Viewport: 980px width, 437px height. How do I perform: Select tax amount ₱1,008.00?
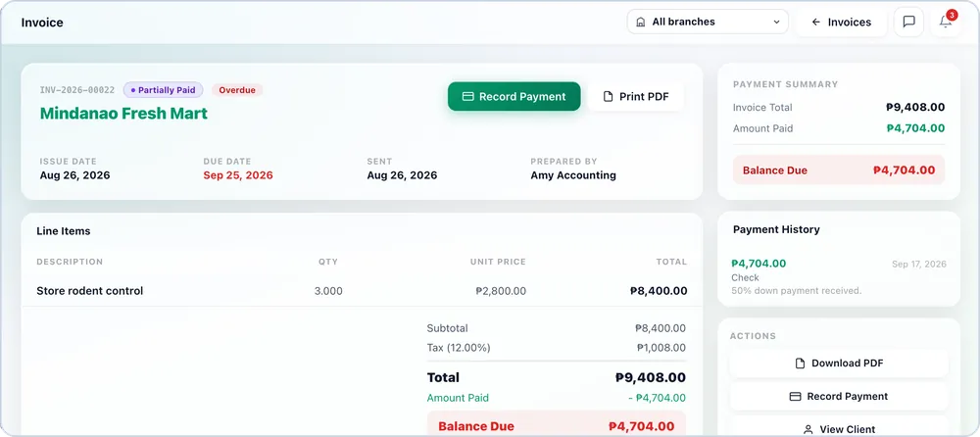(661, 348)
